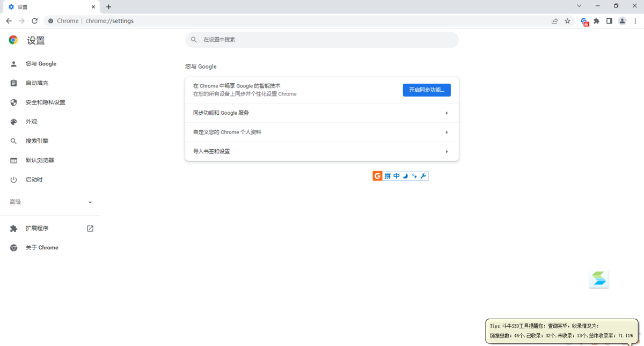
Task: Open the Chrome side panel icon
Action: tap(609, 21)
